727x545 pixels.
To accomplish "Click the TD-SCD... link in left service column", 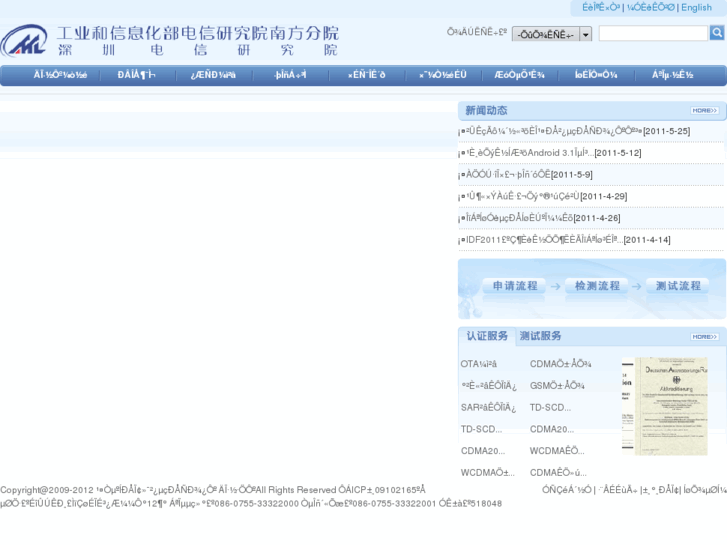I will (x=481, y=430).
